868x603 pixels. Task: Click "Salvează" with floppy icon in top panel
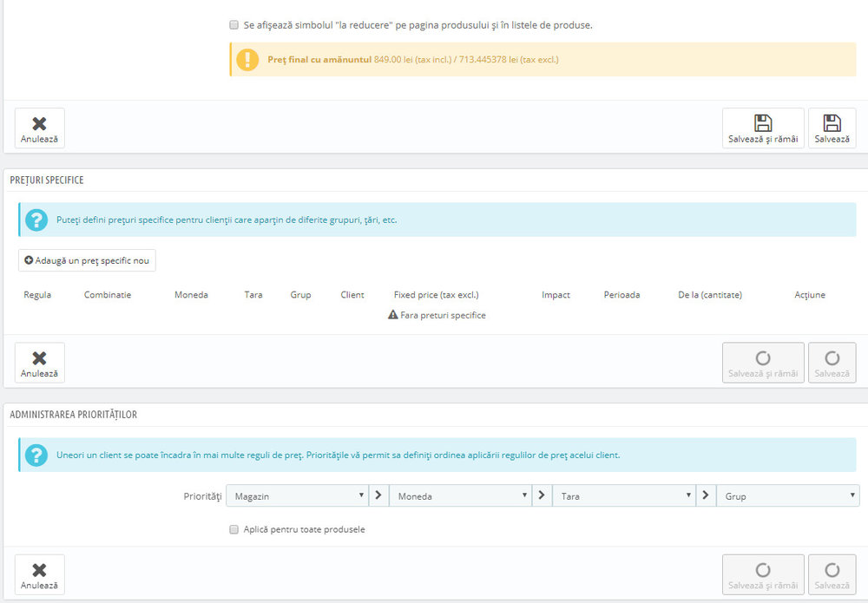[x=832, y=128]
